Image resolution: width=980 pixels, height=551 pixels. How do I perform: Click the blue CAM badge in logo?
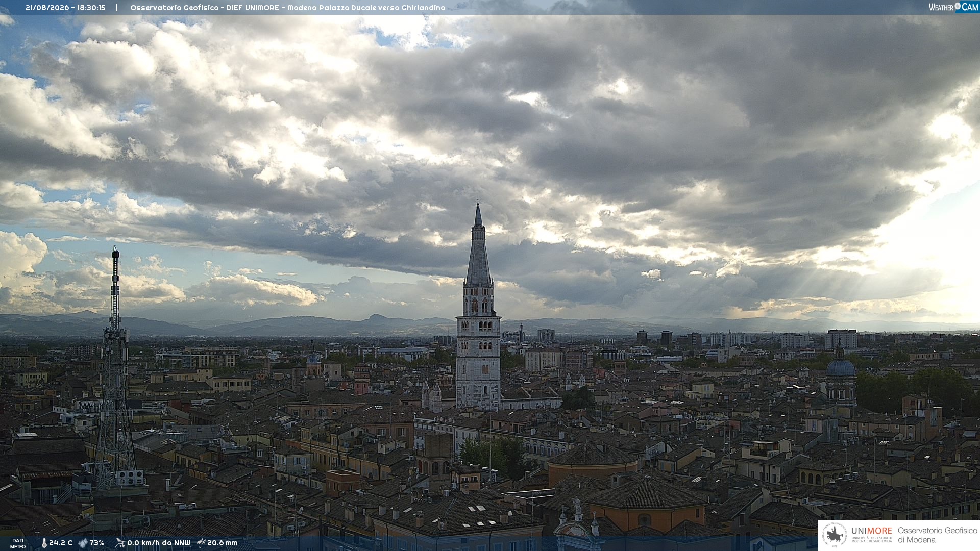tap(967, 7)
